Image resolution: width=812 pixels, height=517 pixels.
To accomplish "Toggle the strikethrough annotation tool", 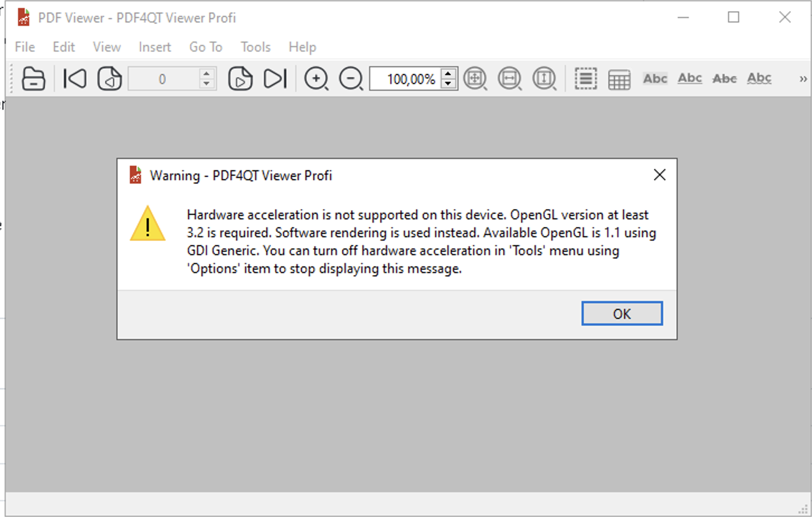I will pos(724,78).
